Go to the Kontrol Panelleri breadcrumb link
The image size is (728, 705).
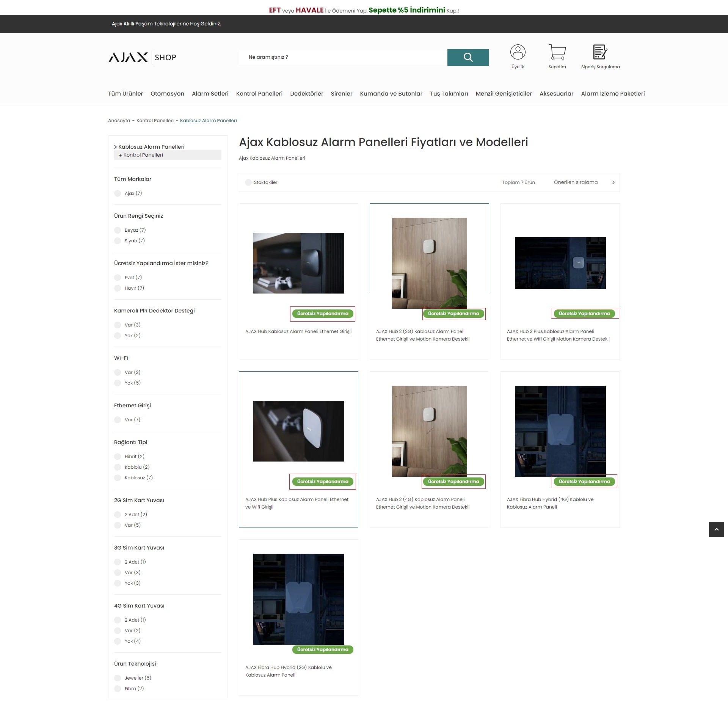point(155,121)
